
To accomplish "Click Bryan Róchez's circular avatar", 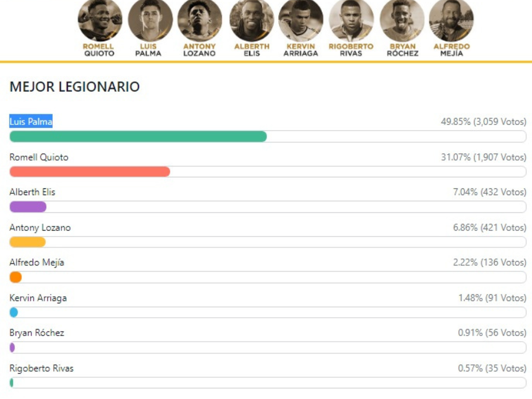I will point(402,20).
